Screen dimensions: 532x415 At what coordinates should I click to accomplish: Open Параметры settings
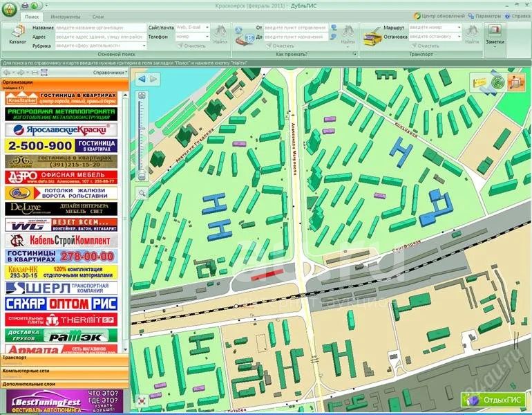tap(484, 16)
